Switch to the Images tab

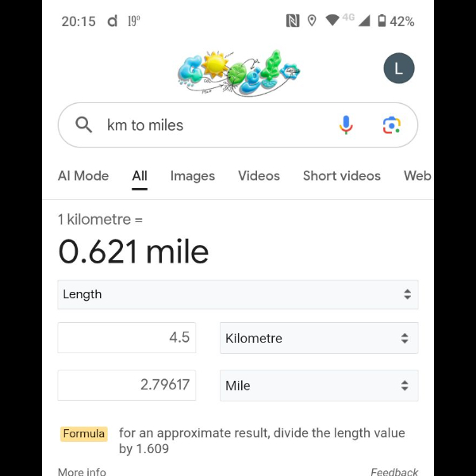(x=193, y=176)
